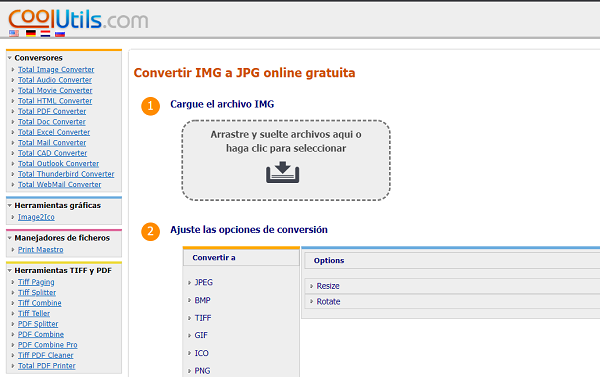
Task: Switch language with the German flag
Action: pos(31,34)
